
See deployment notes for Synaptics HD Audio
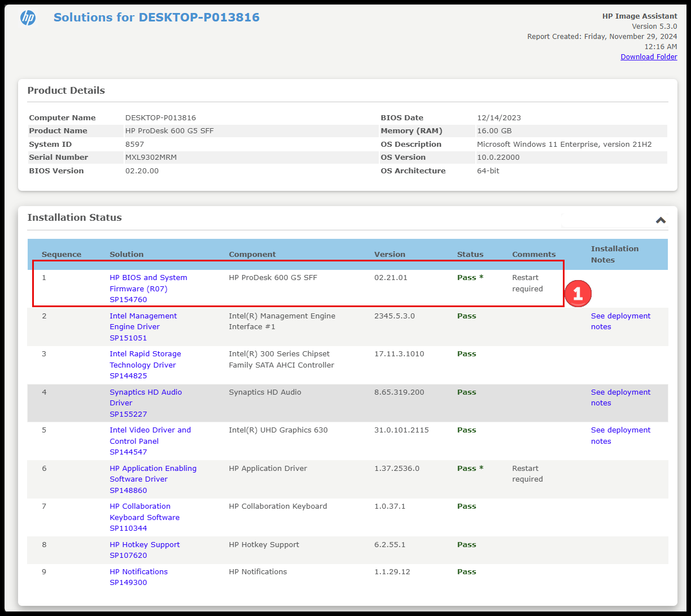point(620,397)
